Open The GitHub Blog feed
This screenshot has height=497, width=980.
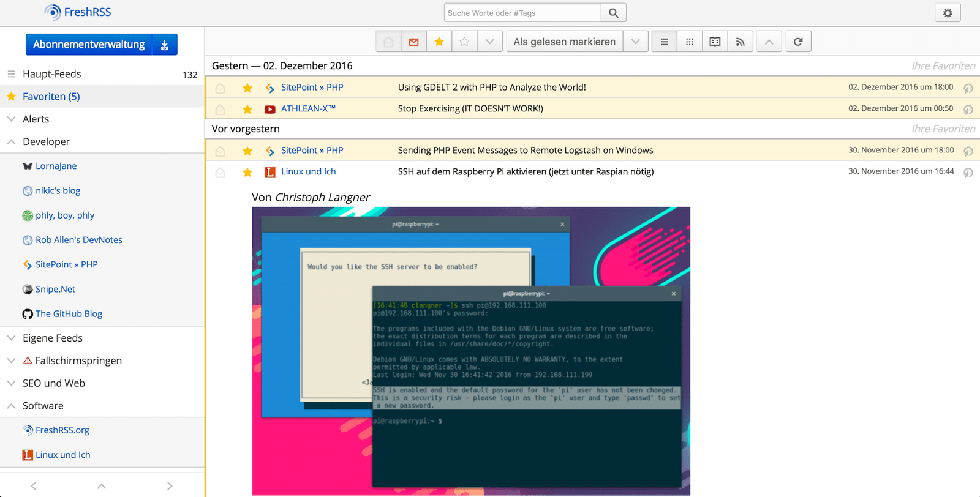[x=69, y=313]
